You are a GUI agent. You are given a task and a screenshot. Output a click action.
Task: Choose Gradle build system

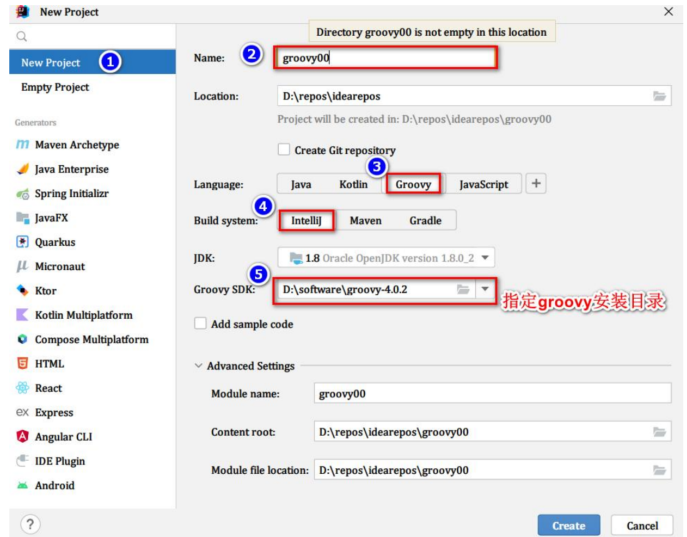[425, 220]
